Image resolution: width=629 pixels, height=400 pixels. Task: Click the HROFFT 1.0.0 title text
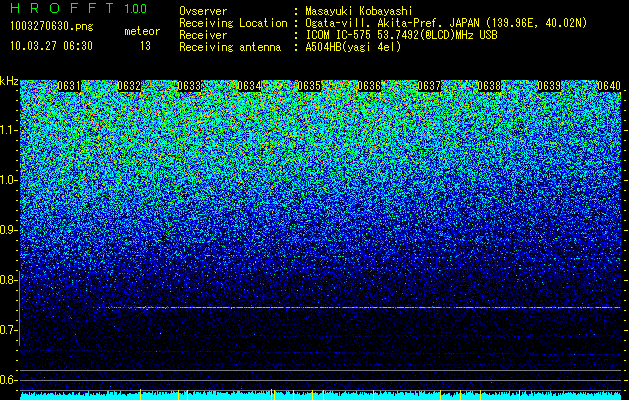(79, 8)
